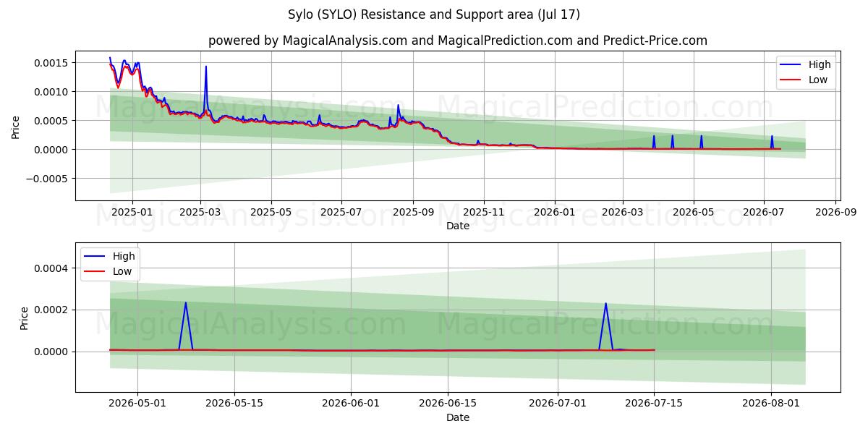Click the '0.0002' y-axis tick label
Image resolution: width=868 pixels, height=434 pixels.
(x=51, y=310)
